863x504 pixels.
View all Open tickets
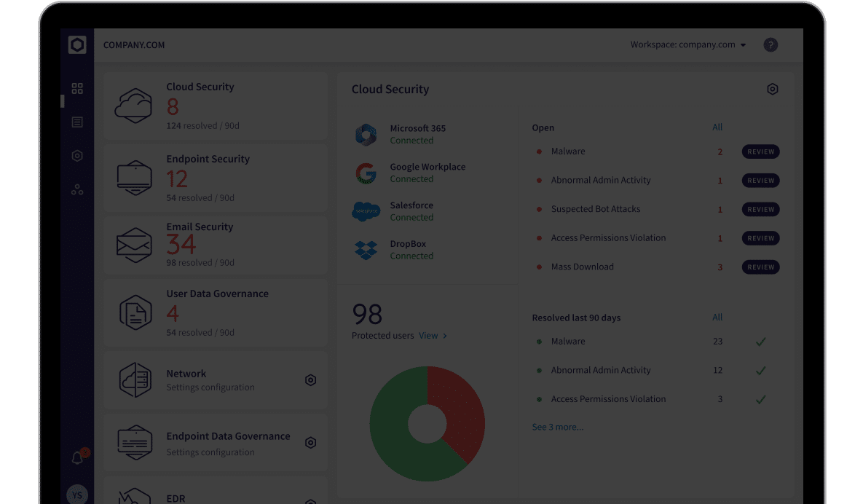click(x=717, y=127)
